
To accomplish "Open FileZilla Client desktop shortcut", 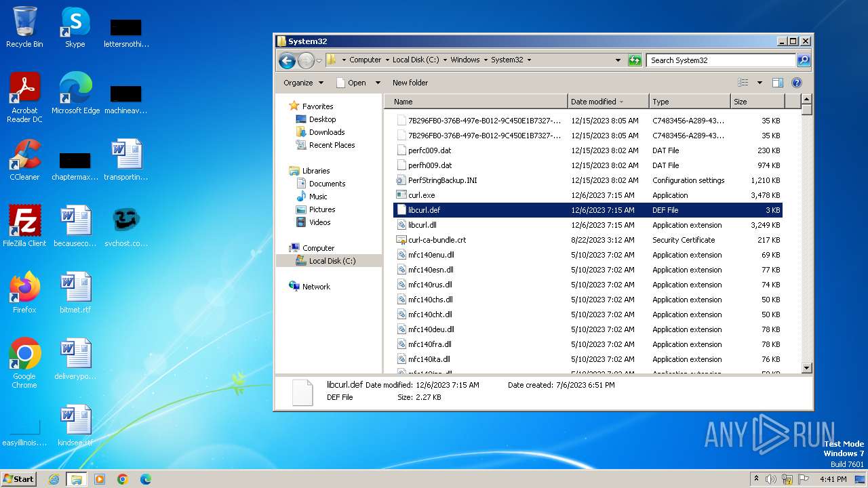I will tap(24, 226).
